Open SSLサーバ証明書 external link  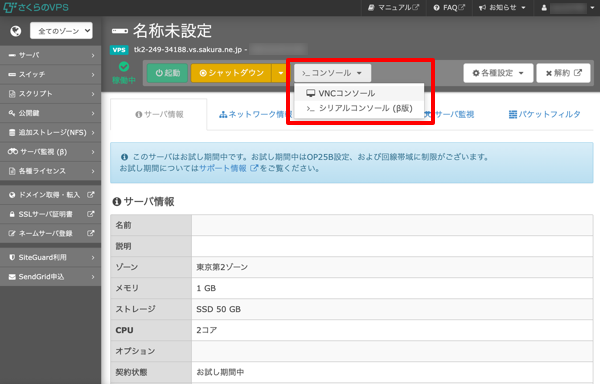51,214
